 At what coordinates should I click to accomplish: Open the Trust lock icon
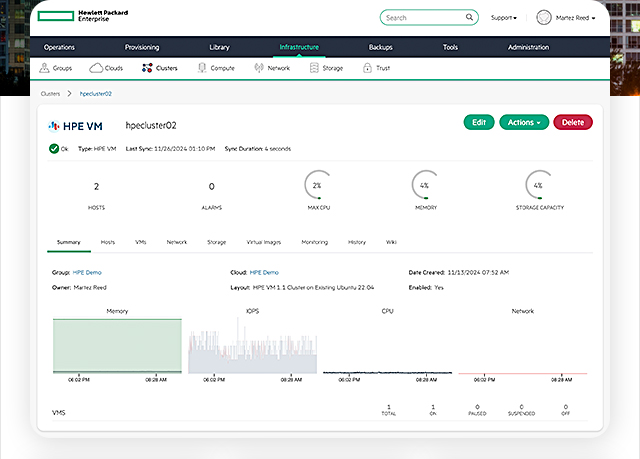367,68
